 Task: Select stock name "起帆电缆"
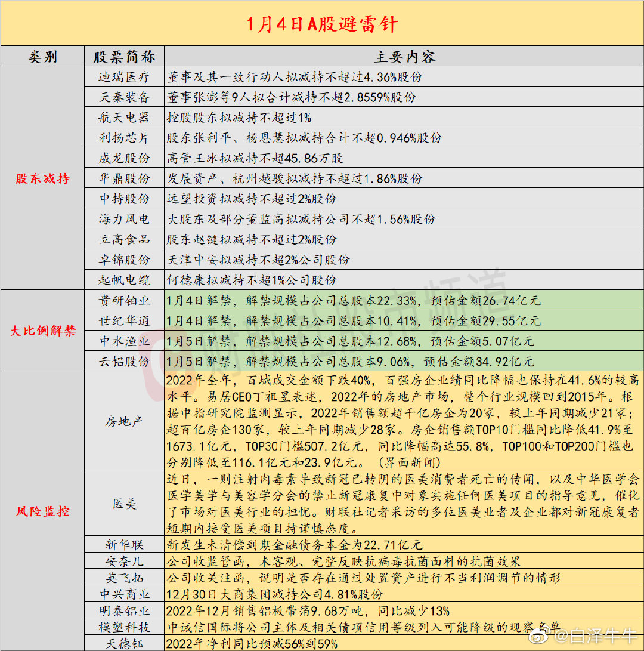[124, 280]
